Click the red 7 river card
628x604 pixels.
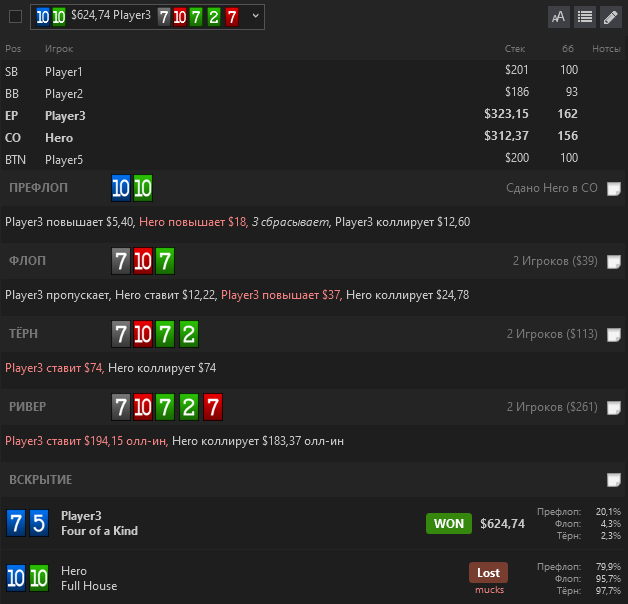[x=213, y=407]
